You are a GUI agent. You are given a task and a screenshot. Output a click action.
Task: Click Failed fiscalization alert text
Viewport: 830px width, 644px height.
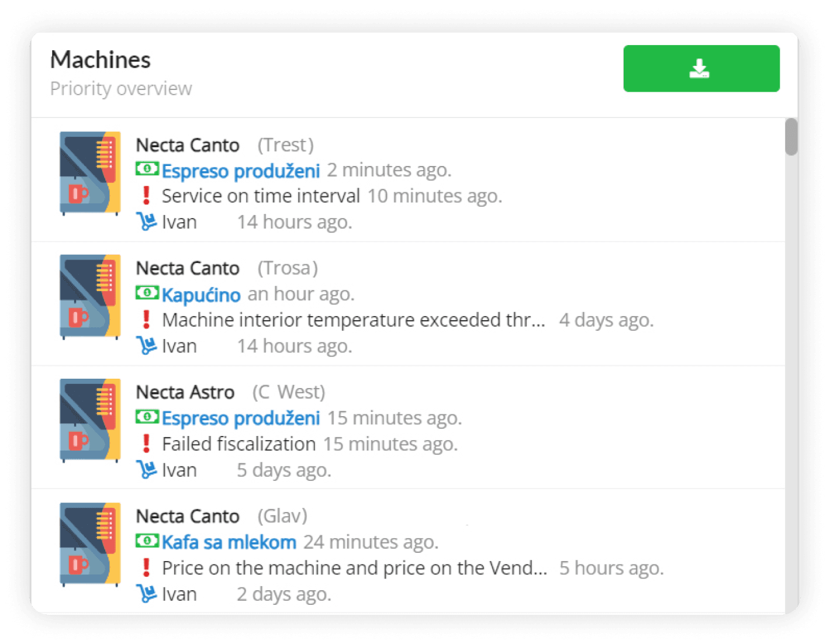tap(239, 444)
